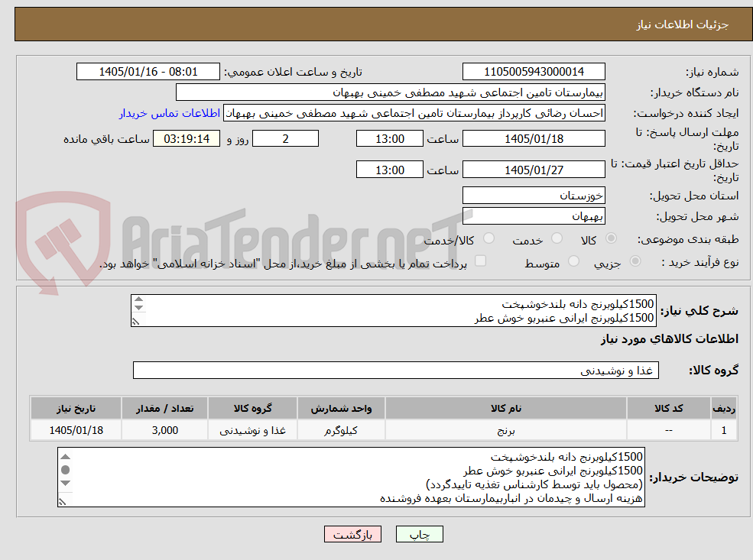Click the goods group field غذا و نوشیدنی
The image size is (753, 560).
click(x=396, y=371)
